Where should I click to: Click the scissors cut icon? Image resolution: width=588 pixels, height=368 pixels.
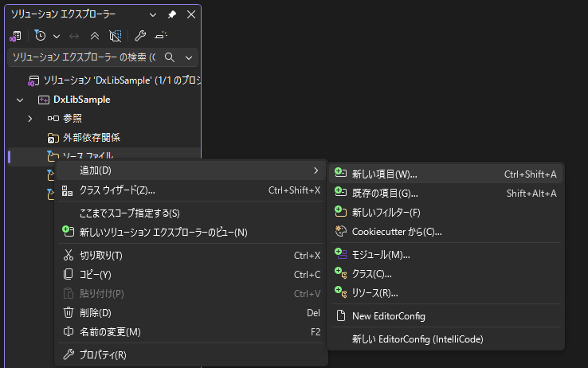click(68, 255)
